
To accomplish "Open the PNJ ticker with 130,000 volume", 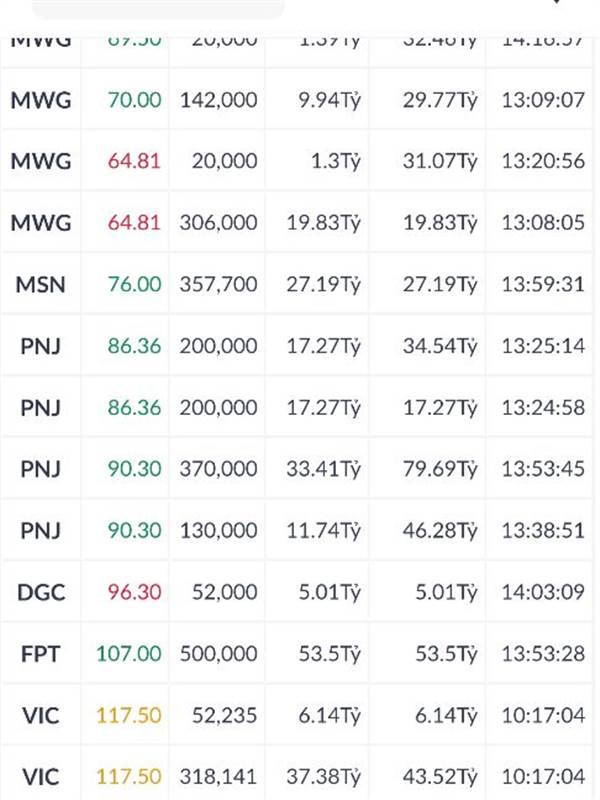I will pos(40,531).
